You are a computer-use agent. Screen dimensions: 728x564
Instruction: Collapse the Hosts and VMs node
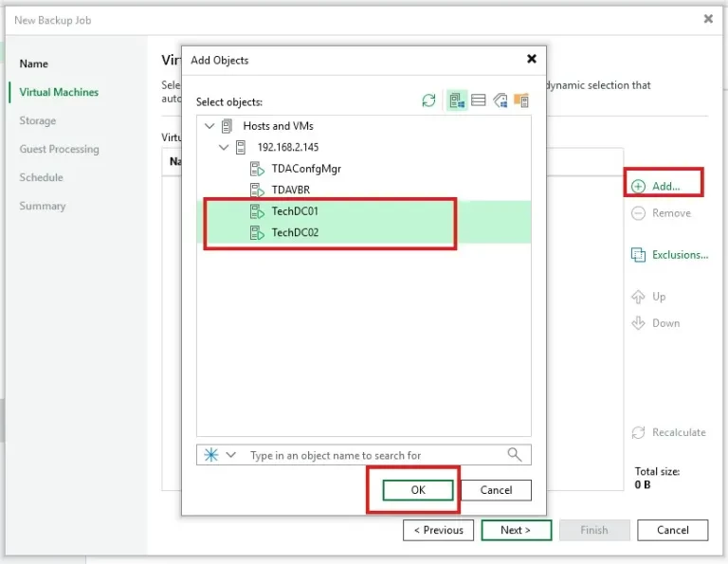[209, 126]
